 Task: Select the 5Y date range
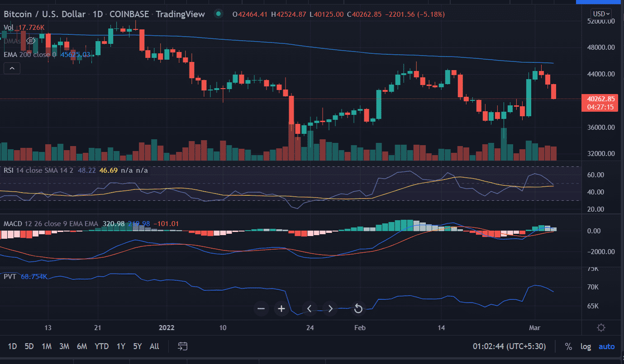pyautogui.click(x=138, y=346)
